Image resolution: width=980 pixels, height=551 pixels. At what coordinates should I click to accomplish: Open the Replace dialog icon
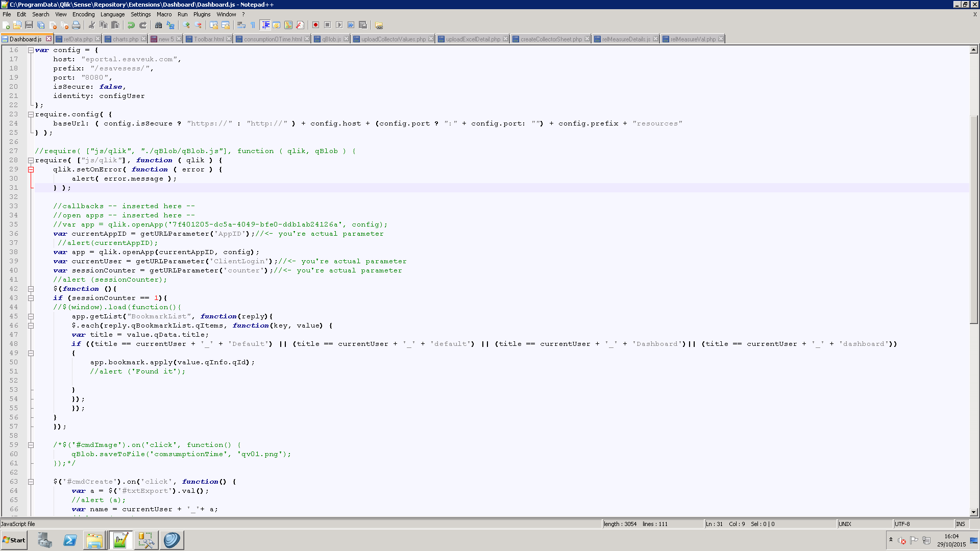tap(170, 25)
